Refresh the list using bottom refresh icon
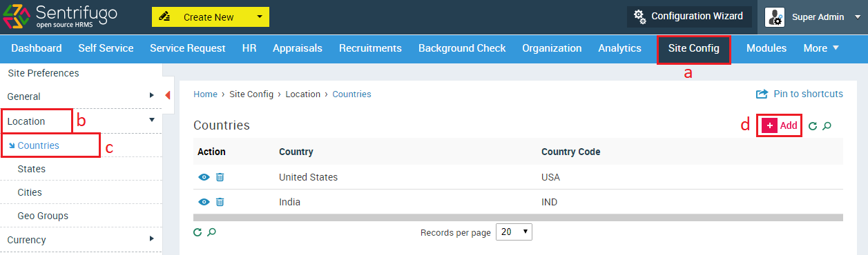Screen dimensions: 868x255 pyautogui.click(x=197, y=232)
